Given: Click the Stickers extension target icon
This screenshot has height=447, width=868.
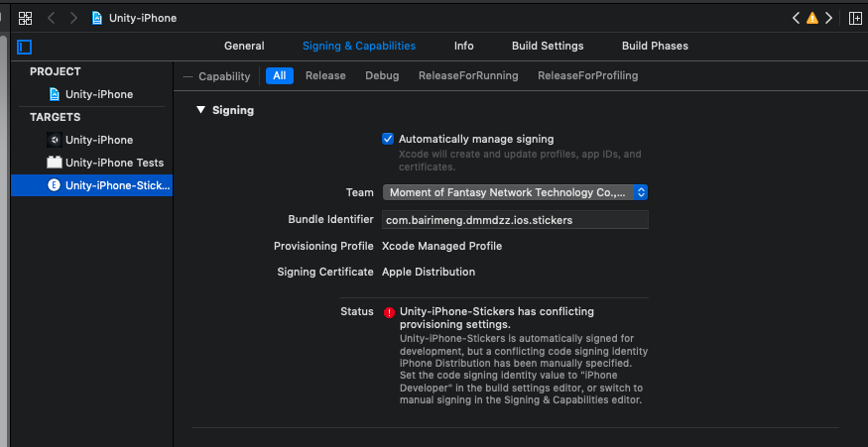Looking at the screenshot, I should click(x=54, y=185).
